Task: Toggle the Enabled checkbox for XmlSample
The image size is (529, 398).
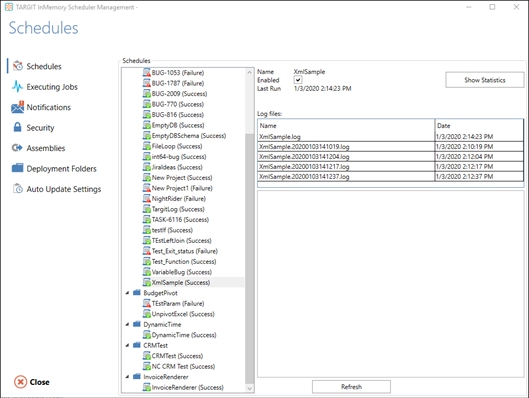Action: click(x=298, y=80)
